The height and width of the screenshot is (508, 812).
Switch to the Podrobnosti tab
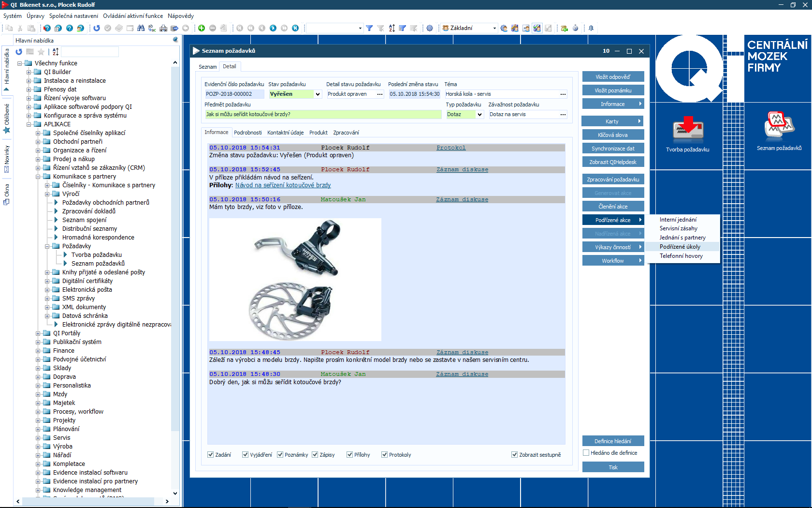click(x=247, y=133)
